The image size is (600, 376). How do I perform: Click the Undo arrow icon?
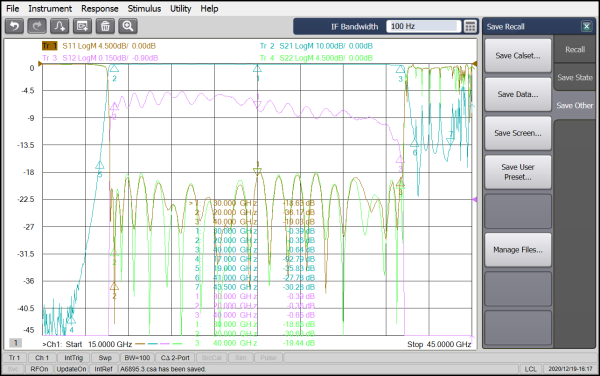15,26
